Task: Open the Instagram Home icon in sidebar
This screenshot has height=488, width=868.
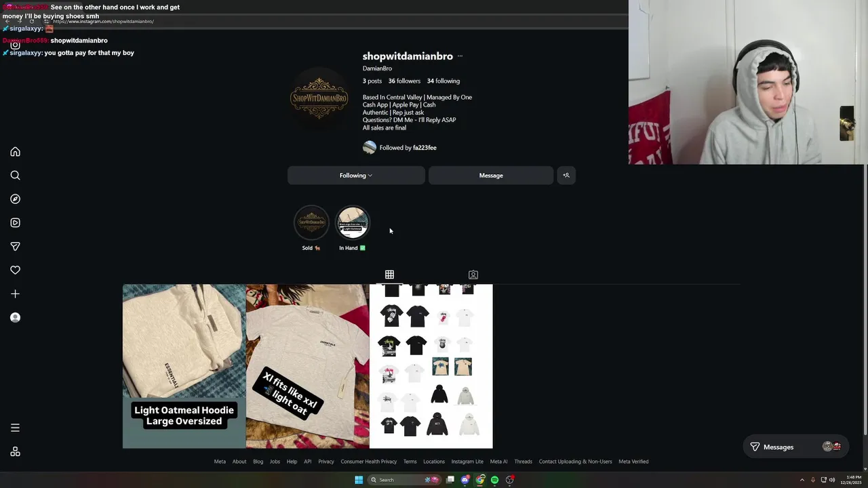Action: [x=15, y=152]
